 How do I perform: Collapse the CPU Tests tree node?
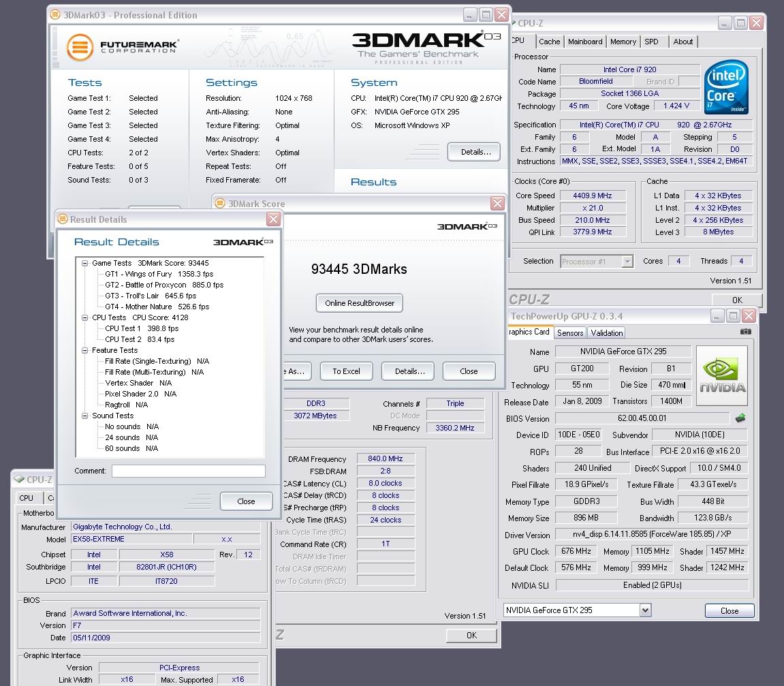(85, 317)
